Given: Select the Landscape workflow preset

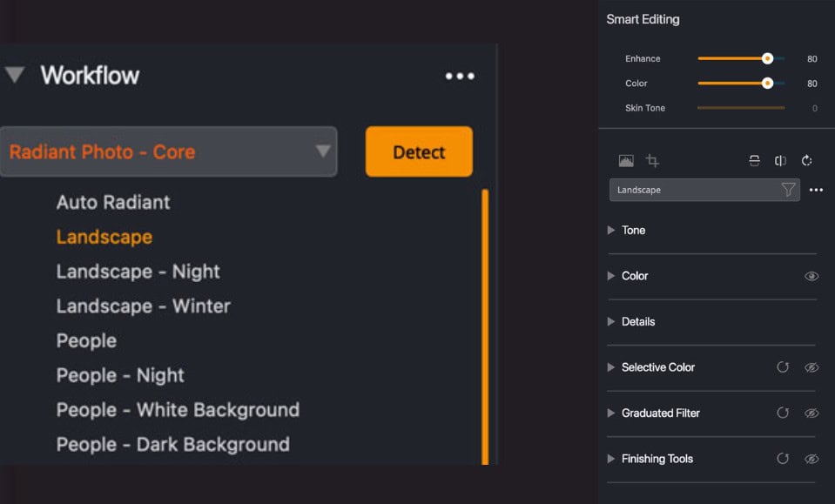Looking at the screenshot, I should click(104, 237).
